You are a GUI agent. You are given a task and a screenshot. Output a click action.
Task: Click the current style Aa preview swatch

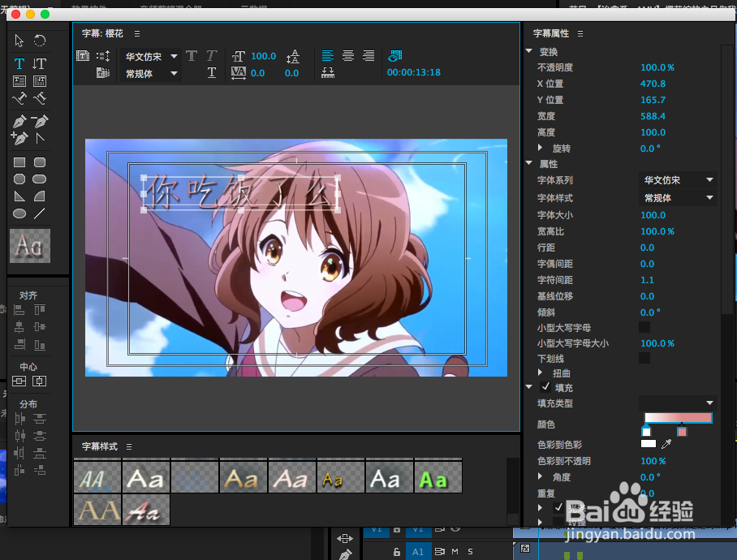pyautogui.click(x=30, y=246)
